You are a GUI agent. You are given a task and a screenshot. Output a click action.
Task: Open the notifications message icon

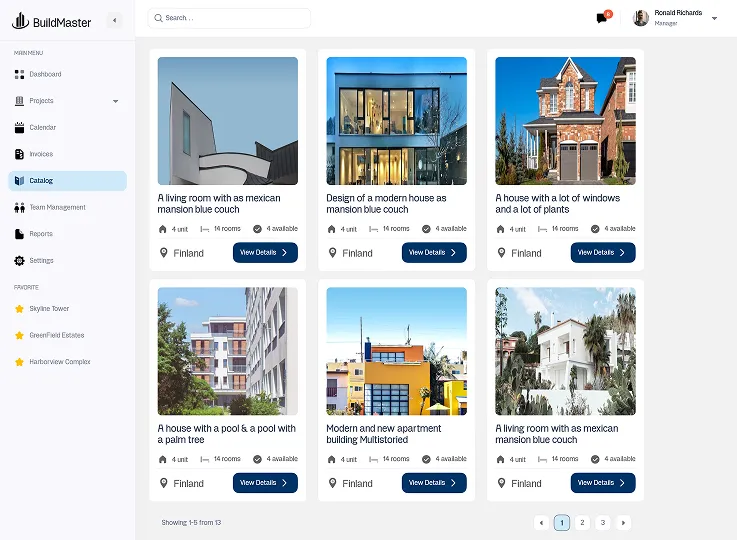pos(602,18)
